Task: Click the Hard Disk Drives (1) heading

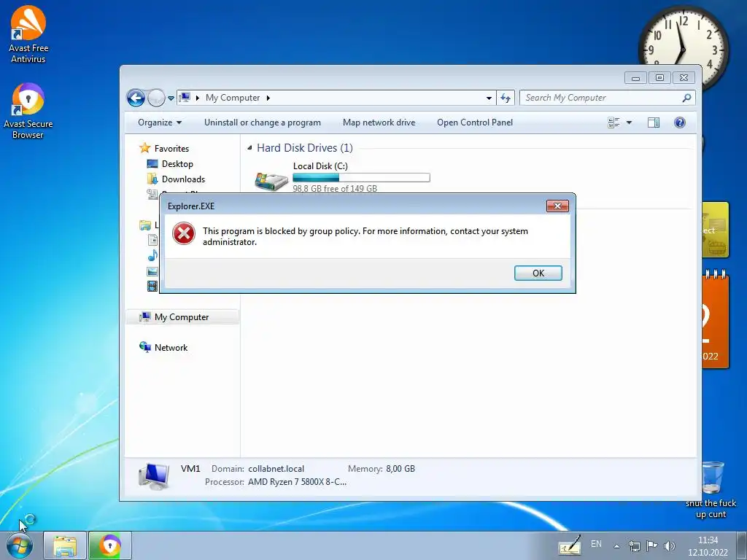Action: [305, 148]
